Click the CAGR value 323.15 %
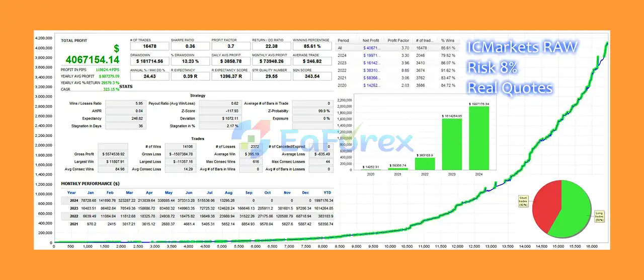This screenshot has width=644, height=280. tap(111, 89)
